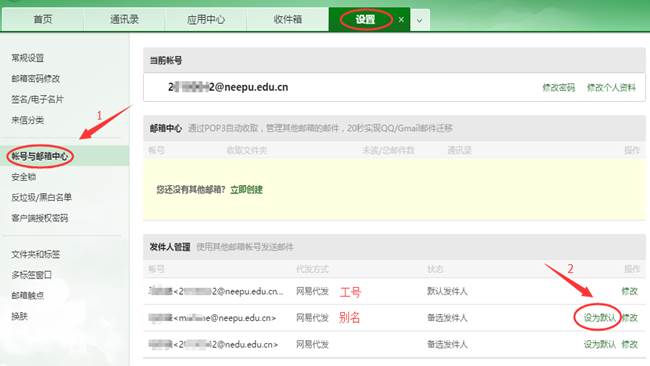Image resolution: width=650 pixels, height=366 pixels.
Task: Select 来信分类 in the sidebar
Action: click(x=27, y=120)
